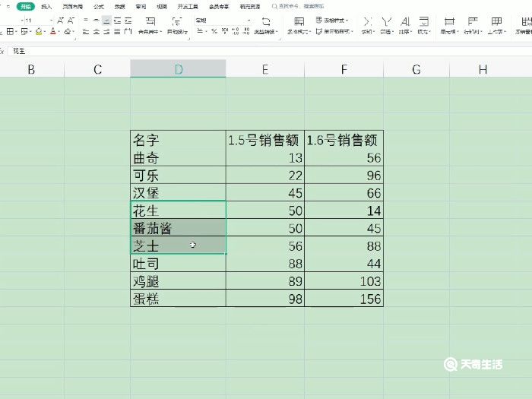Open the 公式 ribbon tab
532x399 pixels.
point(99,6)
